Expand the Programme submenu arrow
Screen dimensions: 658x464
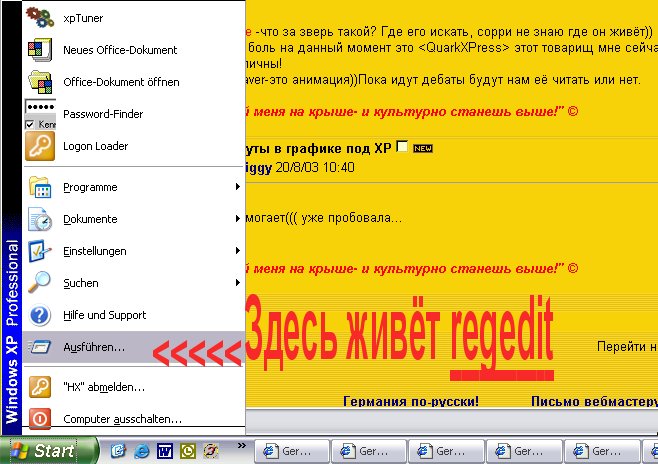[x=237, y=187]
